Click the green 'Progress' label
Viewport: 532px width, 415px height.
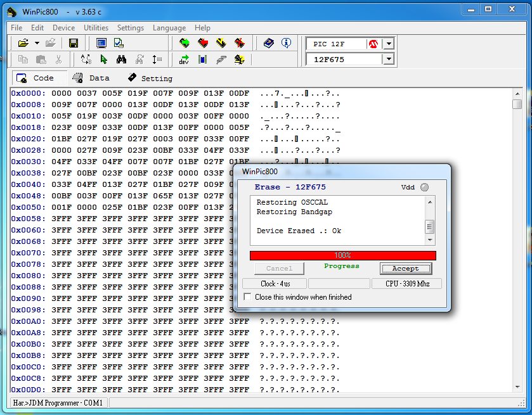pyautogui.click(x=342, y=266)
